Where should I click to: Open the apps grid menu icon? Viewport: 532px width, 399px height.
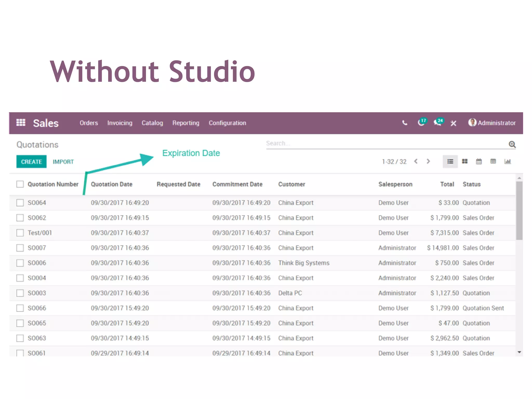point(21,123)
